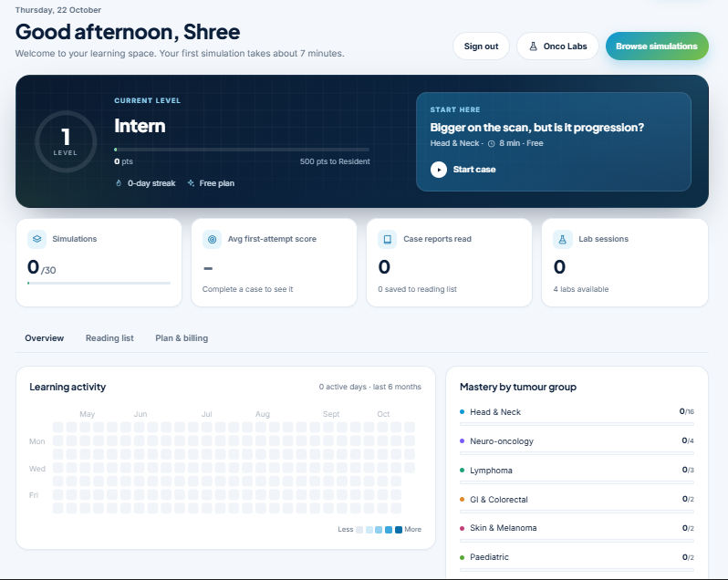Open the Lab sessions card
The width and height of the screenshot is (728, 580).
tap(625, 263)
